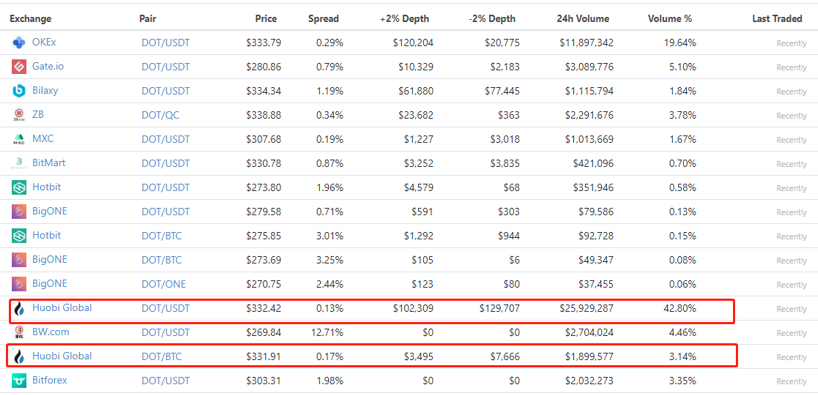Open the Hotbit DOT/BTC pair link
This screenshot has height=395, width=818.
pyautogui.click(x=162, y=236)
